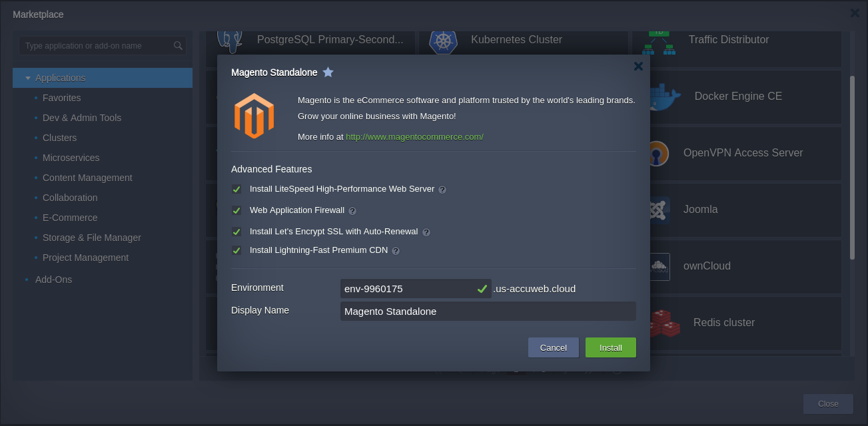Viewport: 868px width, 426px height.
Task: Click the Magento orange logo
Action: click(254, 116)
